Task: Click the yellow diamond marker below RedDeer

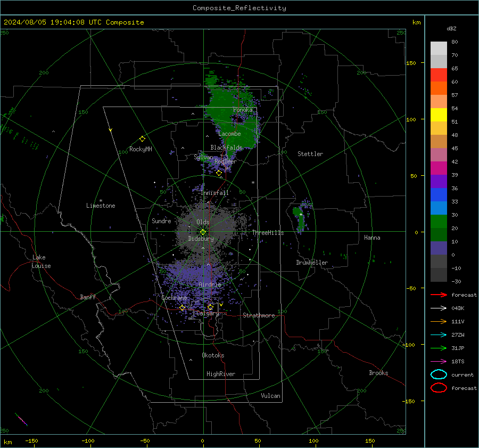Action: pyautogui.click(x=219, y=173)
